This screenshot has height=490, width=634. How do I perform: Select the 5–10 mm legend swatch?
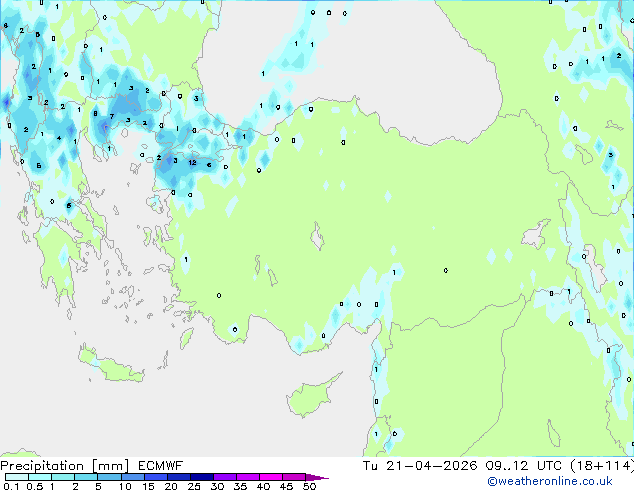click(x=109, y=477)
